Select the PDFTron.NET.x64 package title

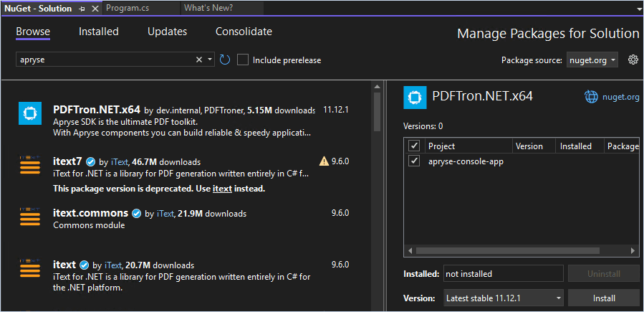(97, 110)
